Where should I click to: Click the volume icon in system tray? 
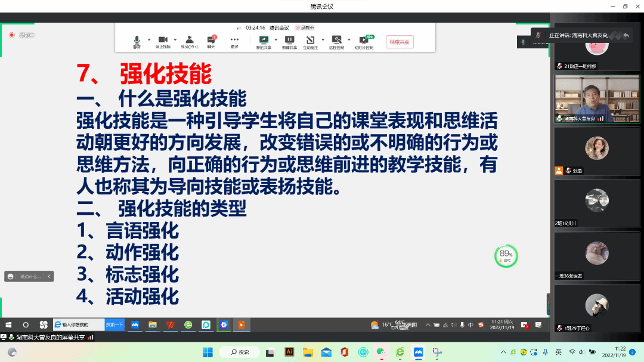click(581, 352)
